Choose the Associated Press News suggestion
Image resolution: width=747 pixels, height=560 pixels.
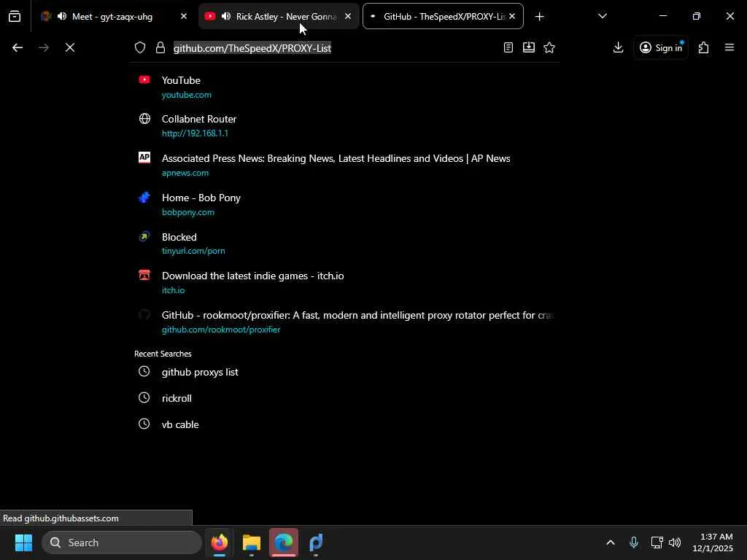point(344,166)
